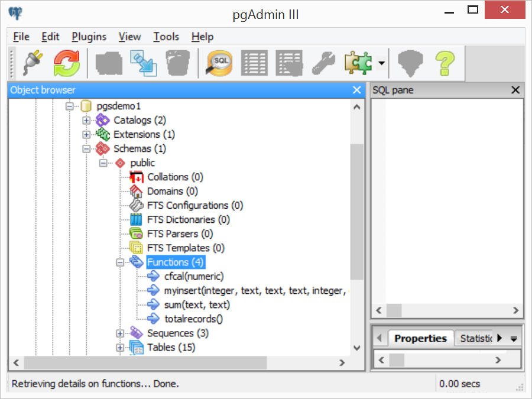Open the Edit menu
Screen dimensions: 532x399
coord(50,37)
